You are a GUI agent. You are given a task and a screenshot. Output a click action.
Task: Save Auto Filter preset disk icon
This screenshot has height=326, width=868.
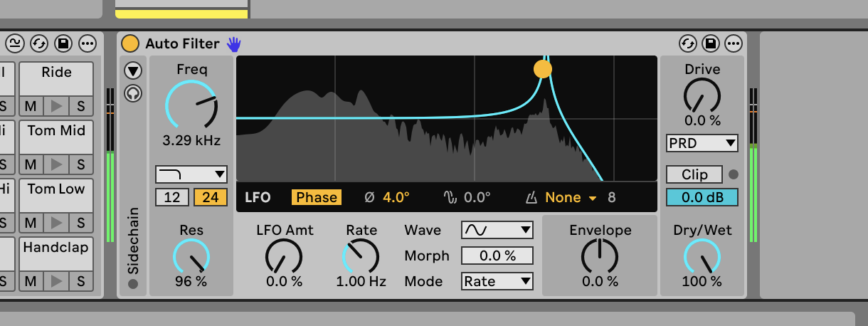pyautogui.click(x=710, y=43)
